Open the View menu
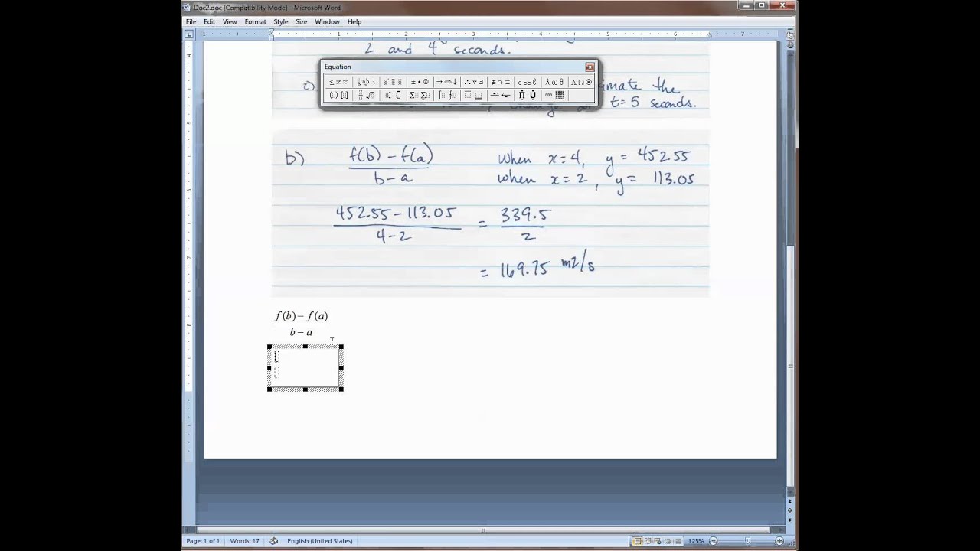 pyautogui.click(x=230, y=21)
